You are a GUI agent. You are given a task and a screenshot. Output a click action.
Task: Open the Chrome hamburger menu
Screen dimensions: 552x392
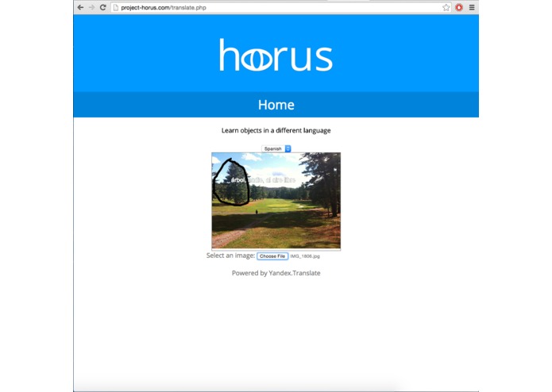[472, 7]
